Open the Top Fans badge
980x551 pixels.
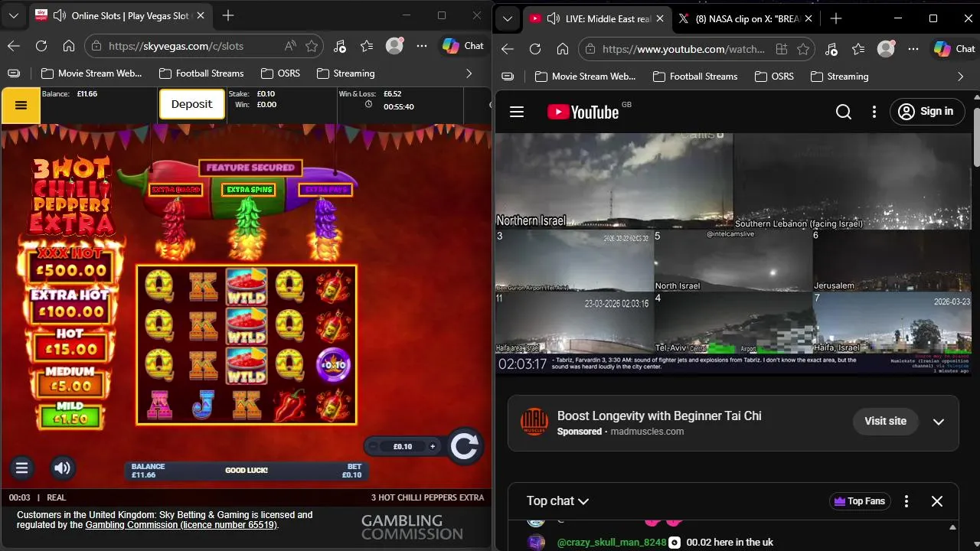(860, 501)
